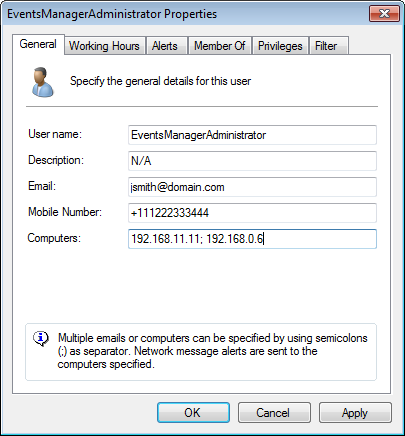Switch to the Working Hours tab
This screenshot has height=436, width=405.
point(104,46)
